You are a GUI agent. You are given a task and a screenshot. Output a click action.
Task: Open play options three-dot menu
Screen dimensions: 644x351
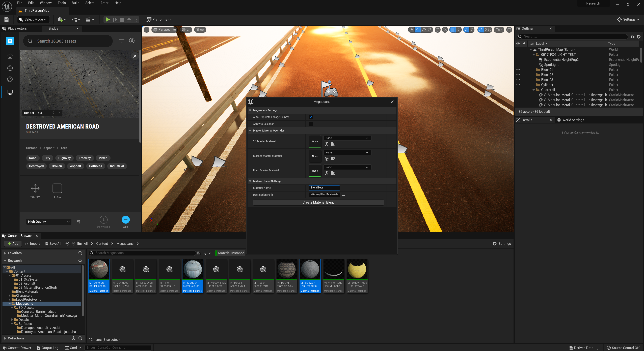(136, 19)
